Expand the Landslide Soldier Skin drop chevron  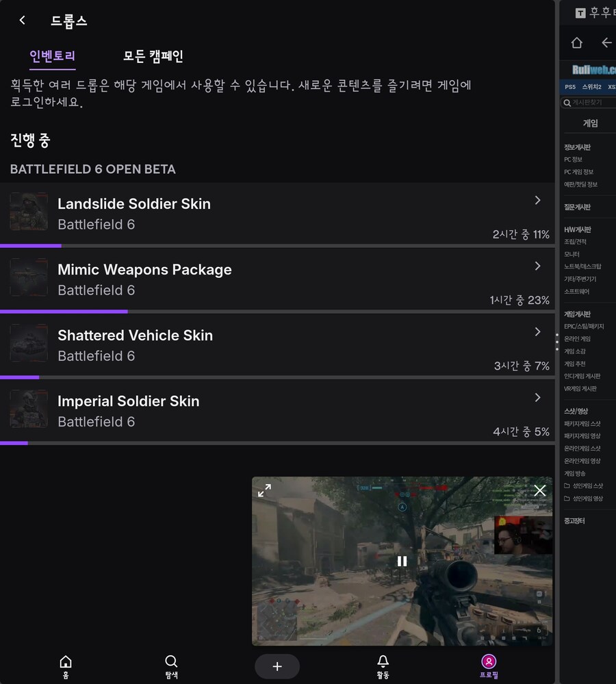[x=537, y=201]
